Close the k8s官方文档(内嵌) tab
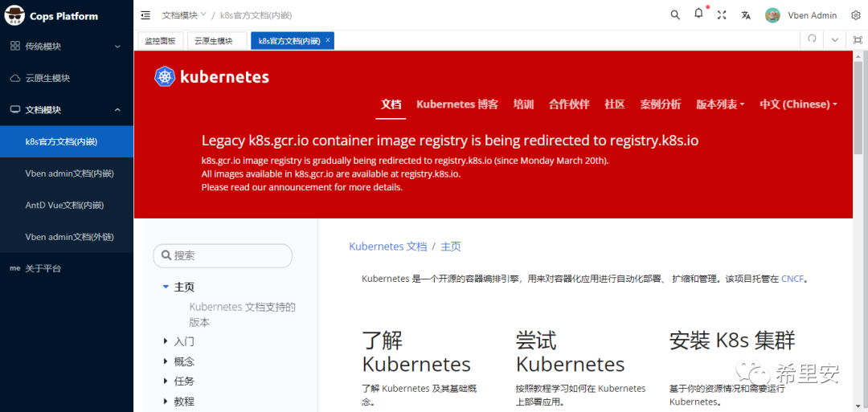This screenshot has height=412, width=868. pyautogui.click(x=328, y=40)
